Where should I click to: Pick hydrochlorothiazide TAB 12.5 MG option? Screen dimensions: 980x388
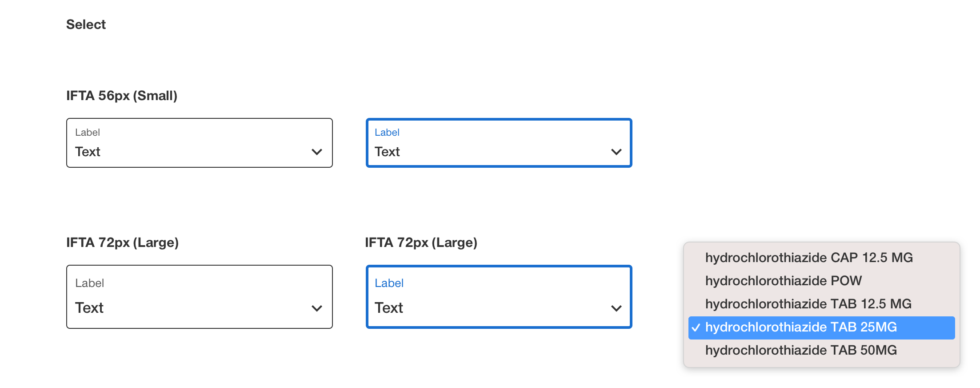click(808, 304)
